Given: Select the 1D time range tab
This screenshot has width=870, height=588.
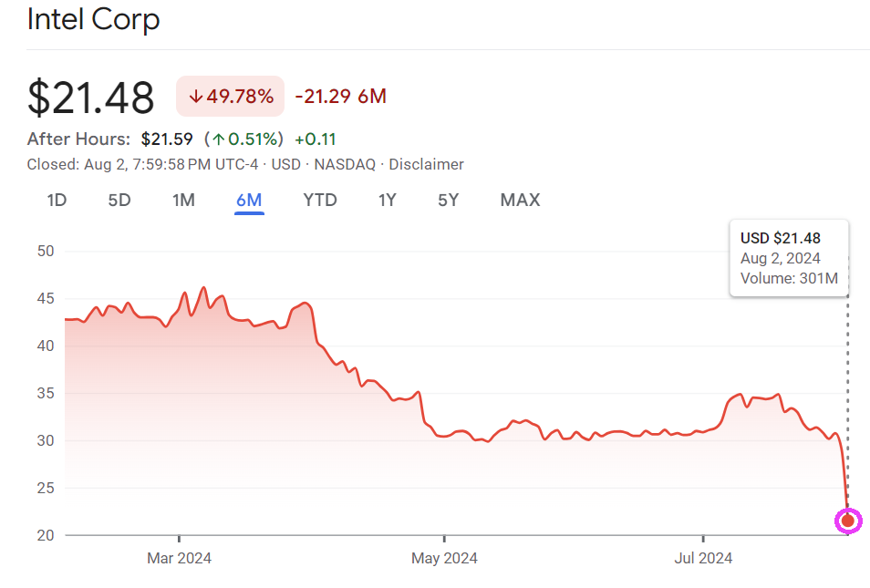Looking at the screenshot, I should click(57, 200).
